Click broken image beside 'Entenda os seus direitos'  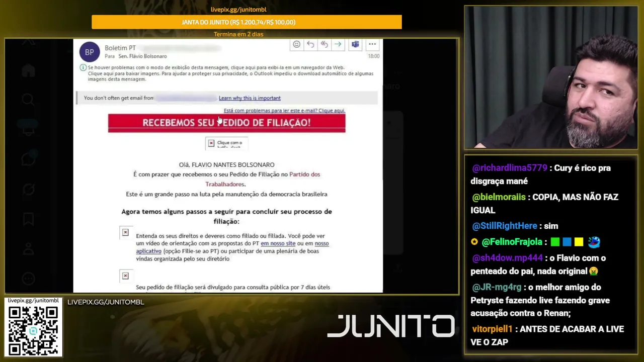click(125, 232)
